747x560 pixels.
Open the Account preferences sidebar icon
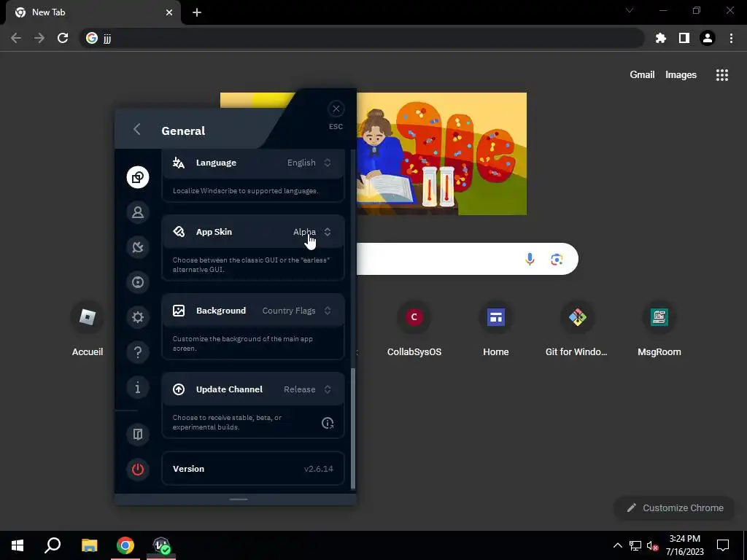tap(138, 212)
